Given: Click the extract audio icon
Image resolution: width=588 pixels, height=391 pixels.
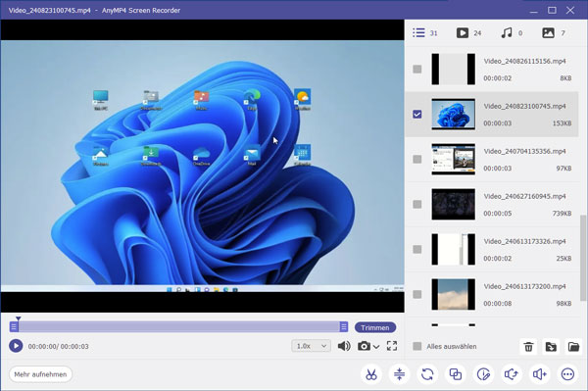Looking at the screenshot, I should coord(512,374).
